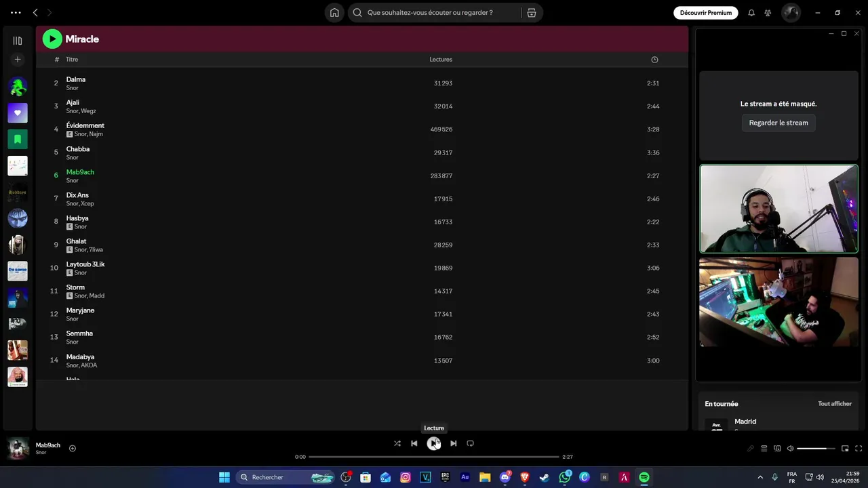The height and width of the screenshot is (488, 868).
Task: Click the create playlist plus icon
Action: (x=18, y=60)
